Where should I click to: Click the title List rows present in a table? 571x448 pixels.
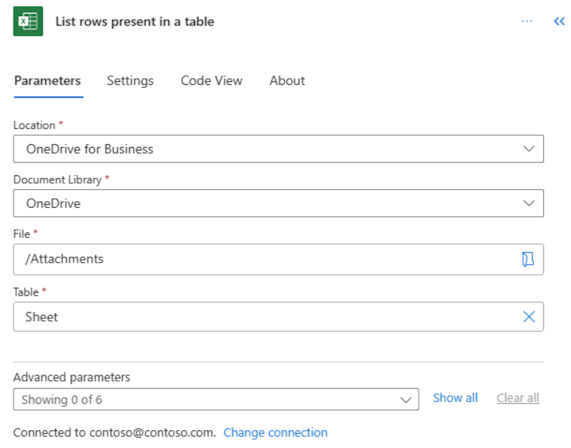135,21
